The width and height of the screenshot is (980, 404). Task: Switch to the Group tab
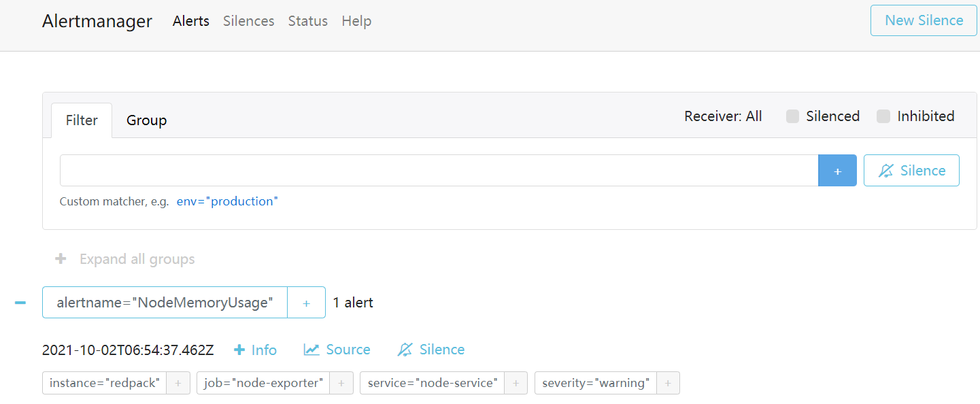point(146,120)
